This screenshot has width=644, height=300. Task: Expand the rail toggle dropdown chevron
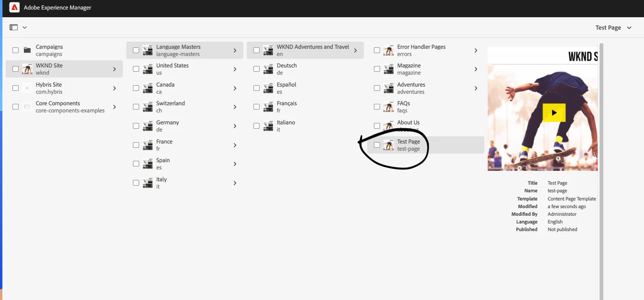coord(24,28)
